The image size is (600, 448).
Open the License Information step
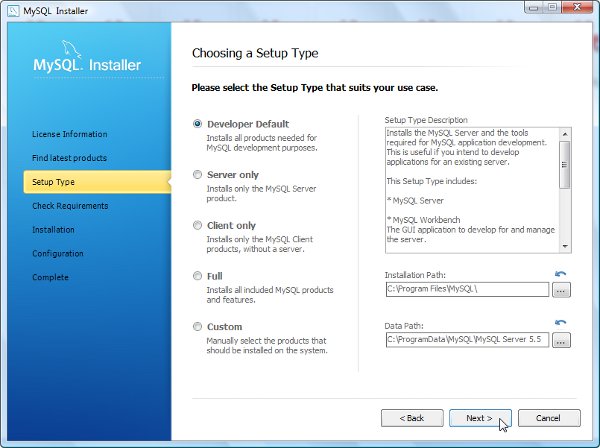[70, 134]
